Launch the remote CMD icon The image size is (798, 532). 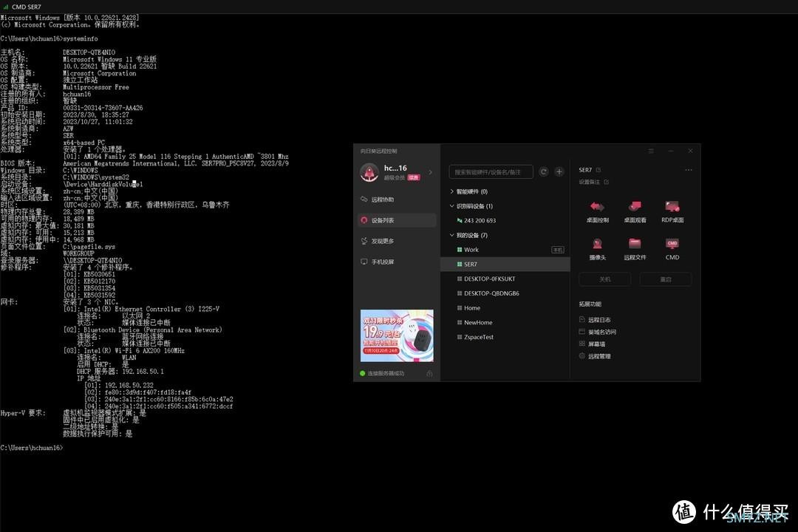(672, 248)
